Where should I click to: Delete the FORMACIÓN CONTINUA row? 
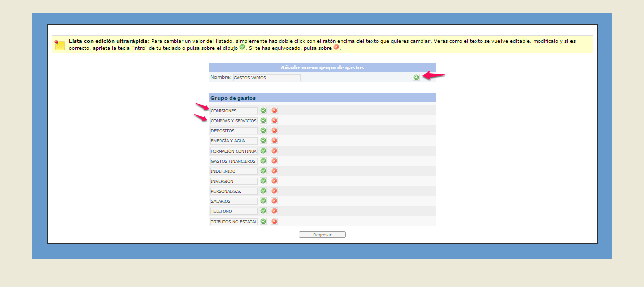tap(274, 151)
